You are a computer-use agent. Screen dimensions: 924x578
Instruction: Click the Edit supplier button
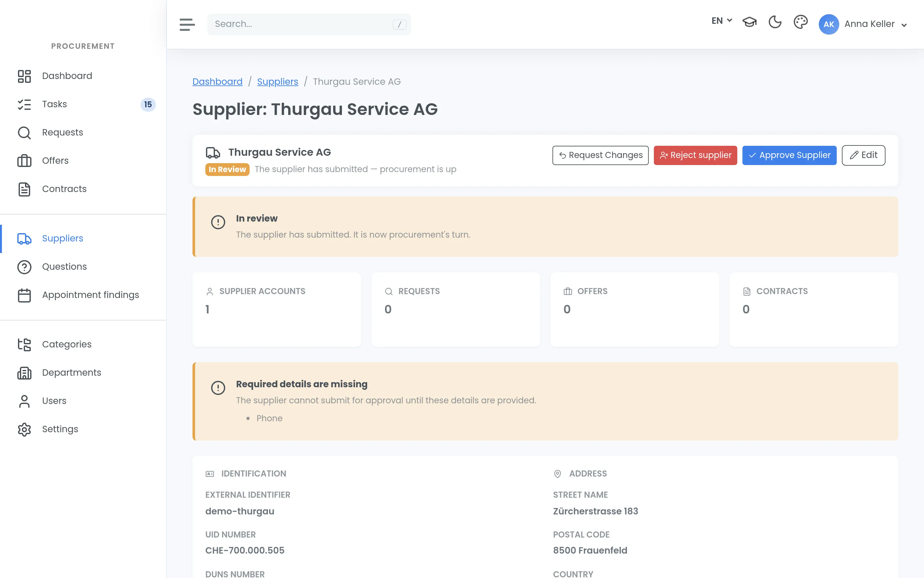point(863,155)
